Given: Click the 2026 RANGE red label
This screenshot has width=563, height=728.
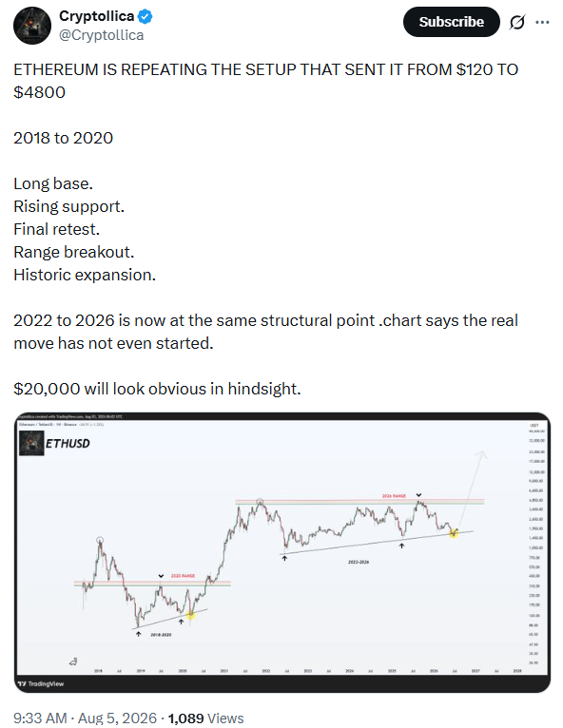Looking at the screenshot, I should click(x=394, y=496).
